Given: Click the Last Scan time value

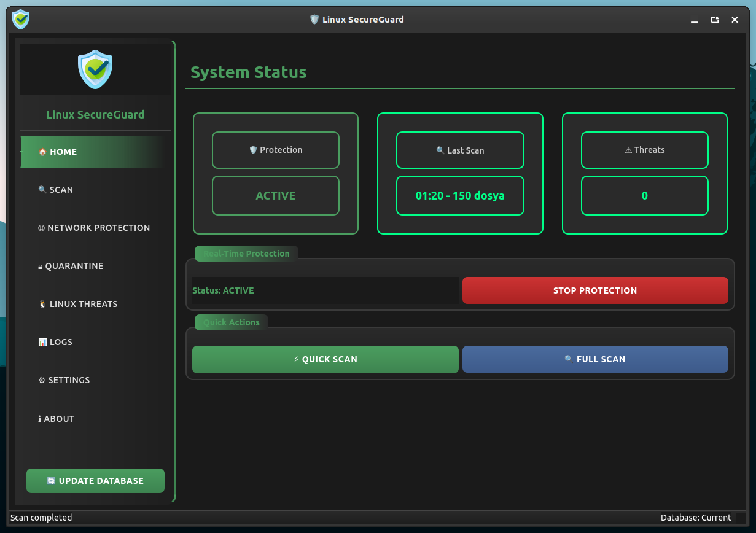Looking at the screenshot, I should click(x=459, y=196).
